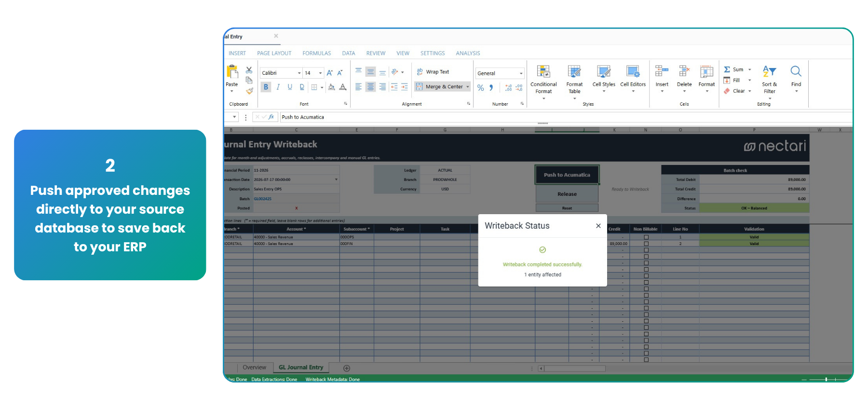Toggle Underline formatting
868x410 pixels.
point(290,87)
